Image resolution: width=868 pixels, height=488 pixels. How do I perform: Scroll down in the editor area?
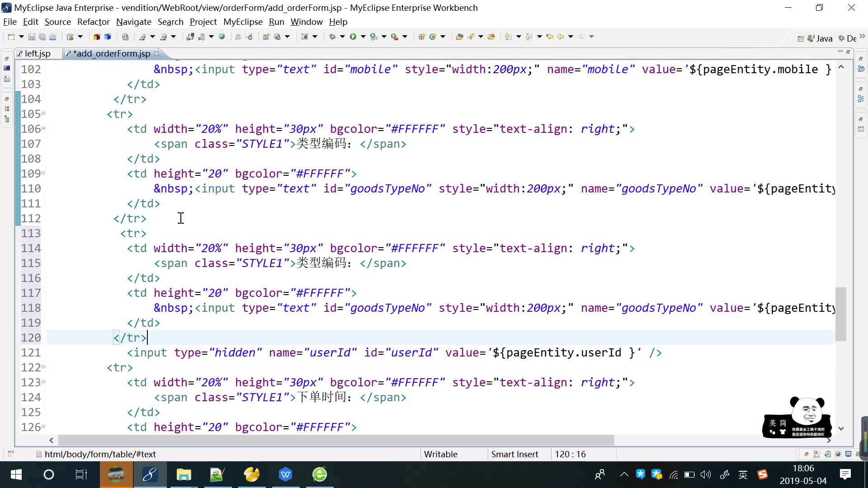[841, 429]
